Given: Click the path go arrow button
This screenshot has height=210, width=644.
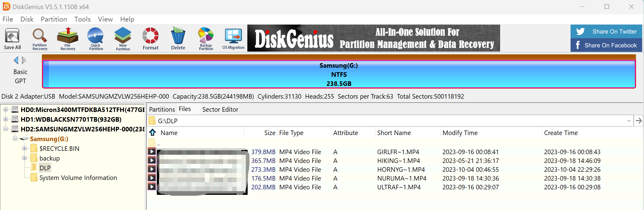Looking at the screenshot, I should [639, 121].
